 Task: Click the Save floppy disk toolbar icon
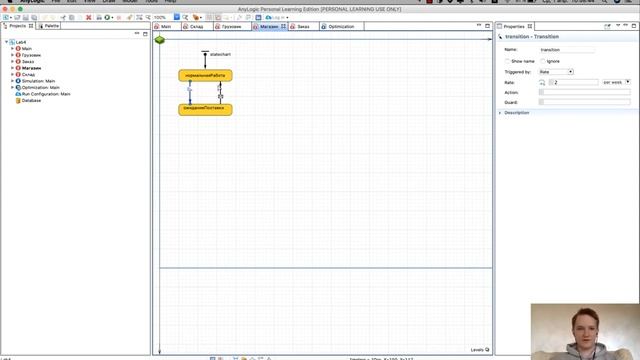(26, 18)
